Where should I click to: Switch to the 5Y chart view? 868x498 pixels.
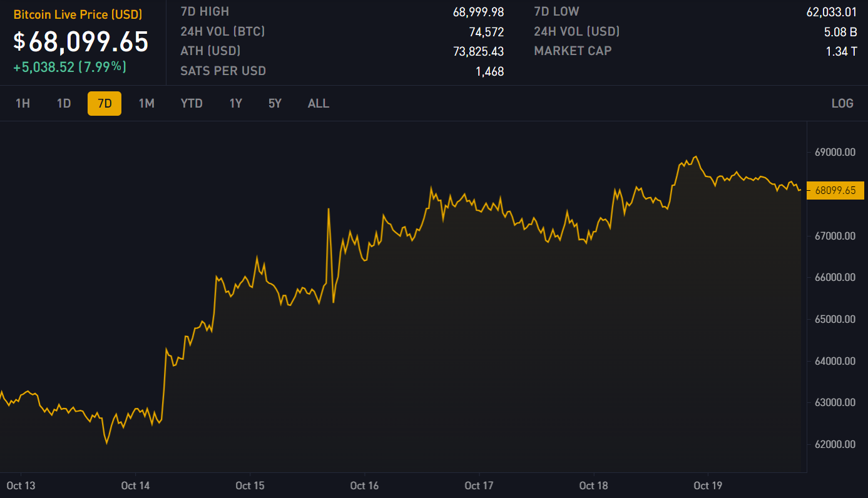coord(275,103)
